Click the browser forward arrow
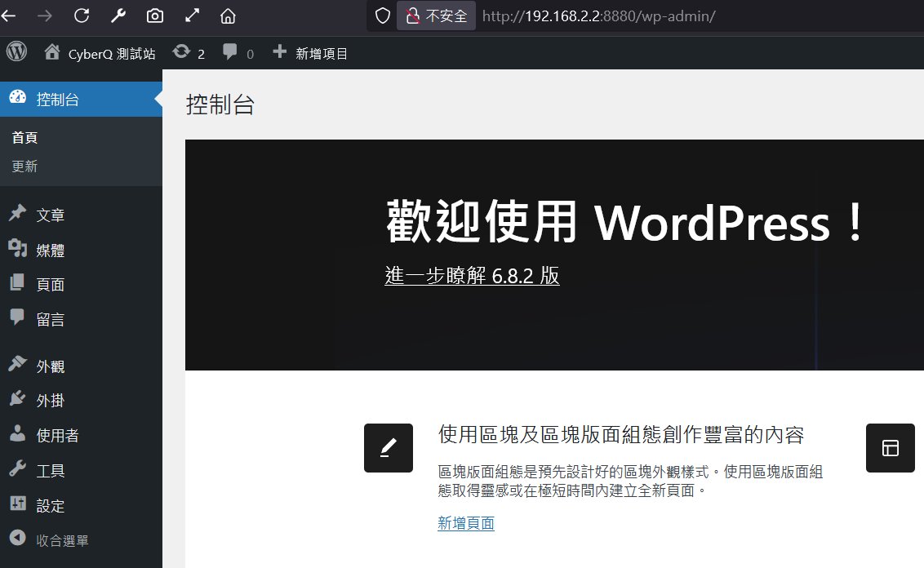Image resolution: width=924 pixels, height=568 pixels. coord(45,16)
